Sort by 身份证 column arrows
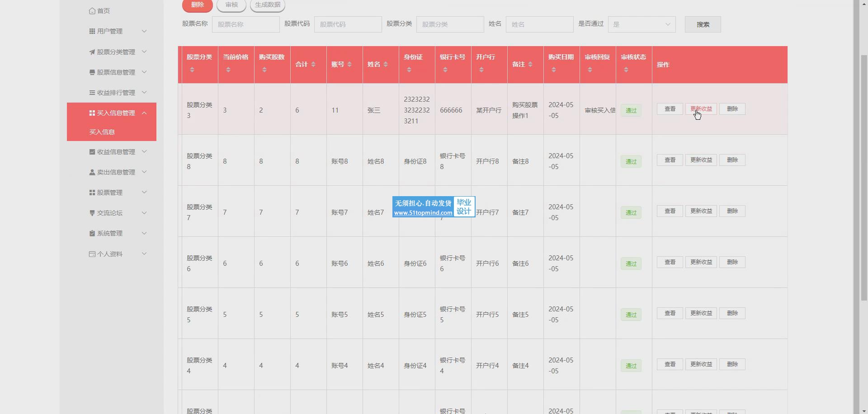The height and width of the screenshot is (414, 868). point(409,70)
